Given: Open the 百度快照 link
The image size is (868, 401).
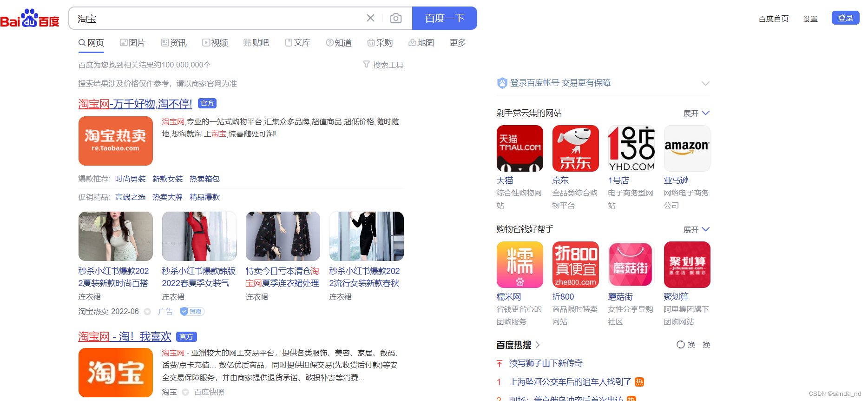Looking at the screenshot, I should point(209,392).
